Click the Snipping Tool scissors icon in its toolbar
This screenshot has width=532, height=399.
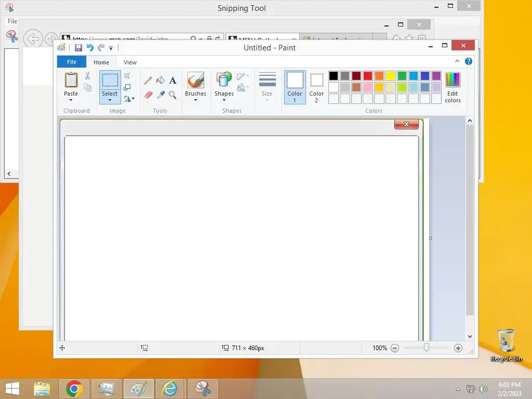pos(12,36)
